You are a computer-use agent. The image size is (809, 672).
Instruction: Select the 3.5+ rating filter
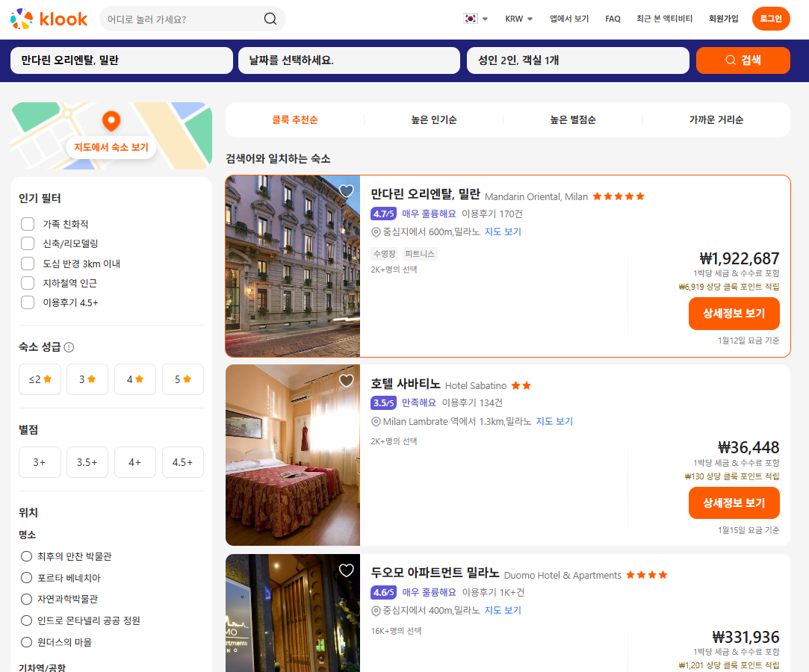click(87, 462)
